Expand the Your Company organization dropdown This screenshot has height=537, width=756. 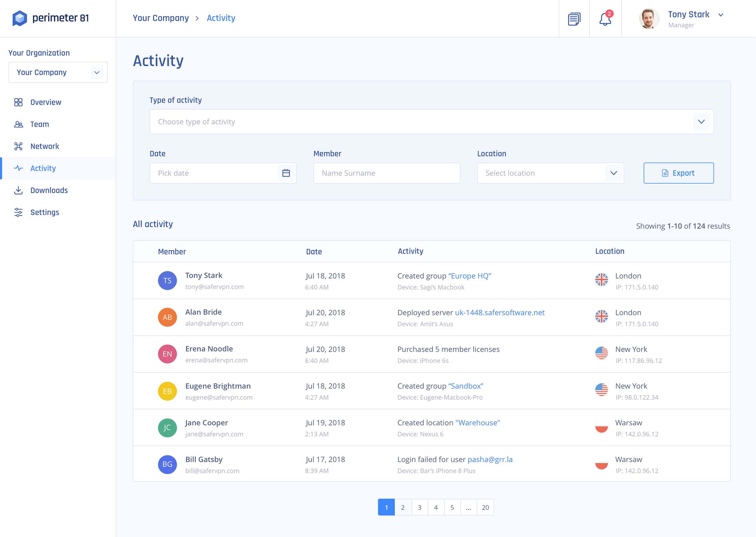pyautogui.click(x=96, y=73)
